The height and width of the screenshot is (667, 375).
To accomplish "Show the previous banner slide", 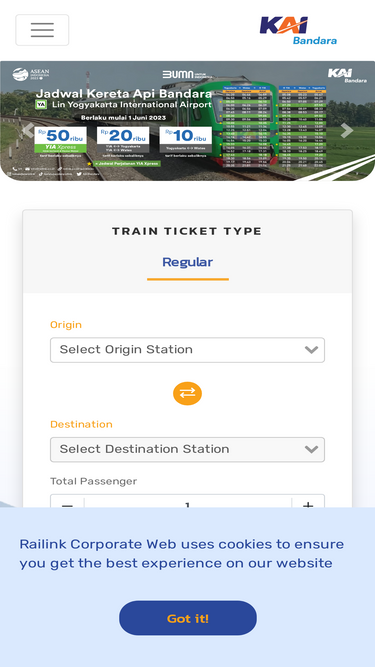I will pos(27,130).
